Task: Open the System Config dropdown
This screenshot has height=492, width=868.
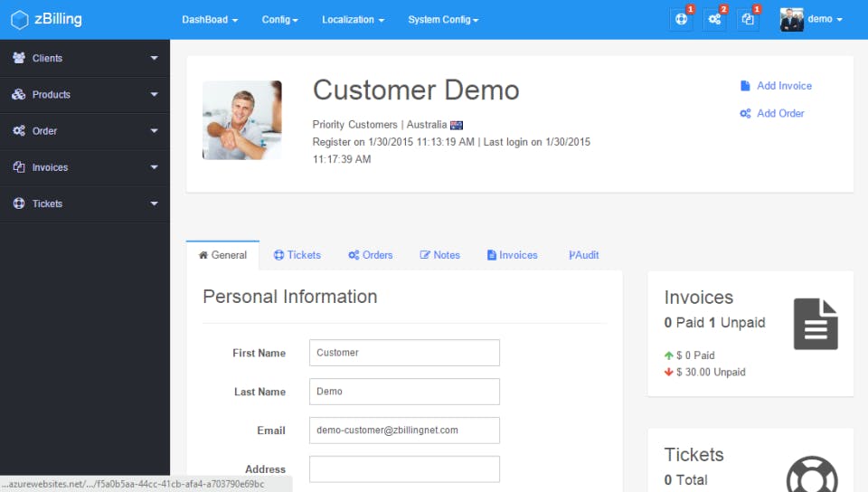Action: pos(443,19)
